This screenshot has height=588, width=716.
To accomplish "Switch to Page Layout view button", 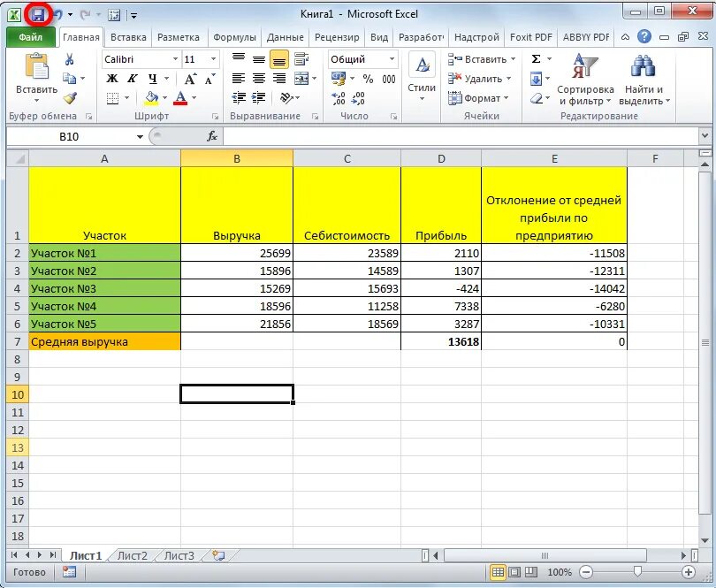I will (x=514, y=571).
